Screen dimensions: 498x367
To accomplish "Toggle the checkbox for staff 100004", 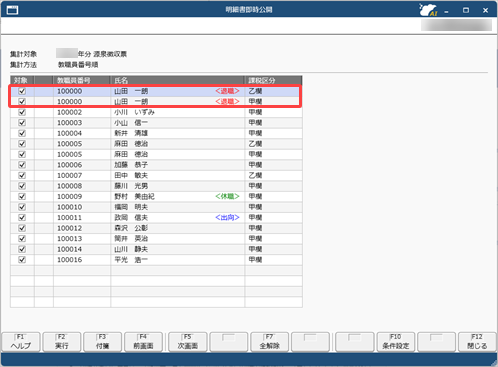I will (x=22, y=133).
